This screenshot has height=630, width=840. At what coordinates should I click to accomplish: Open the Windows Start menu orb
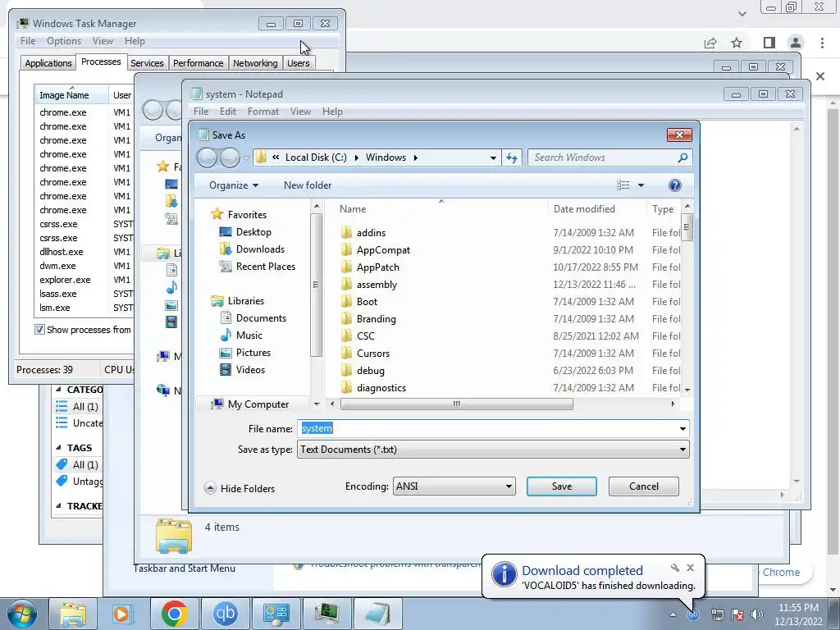click(22, 614)
